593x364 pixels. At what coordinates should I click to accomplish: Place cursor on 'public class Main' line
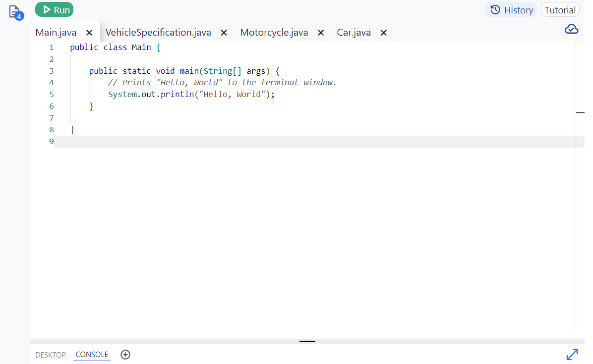pos(115,48)
